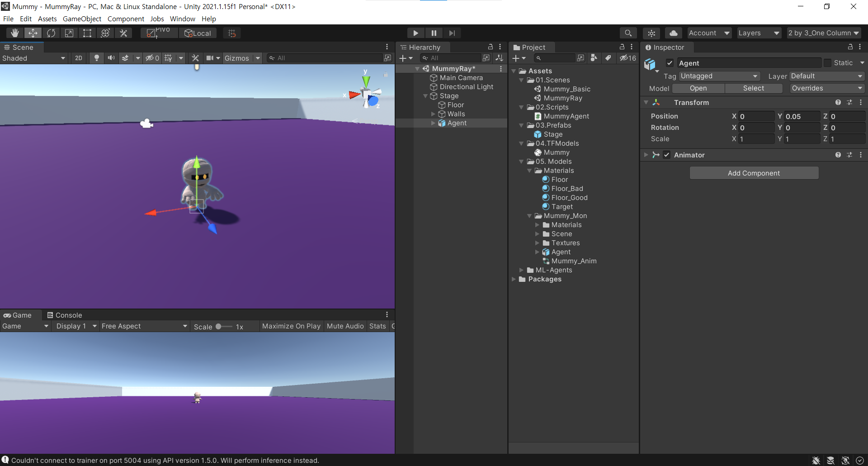Open the Component menu
This screenshot has width=868, height=466.
pyautogui.click(x=126, y=19)
